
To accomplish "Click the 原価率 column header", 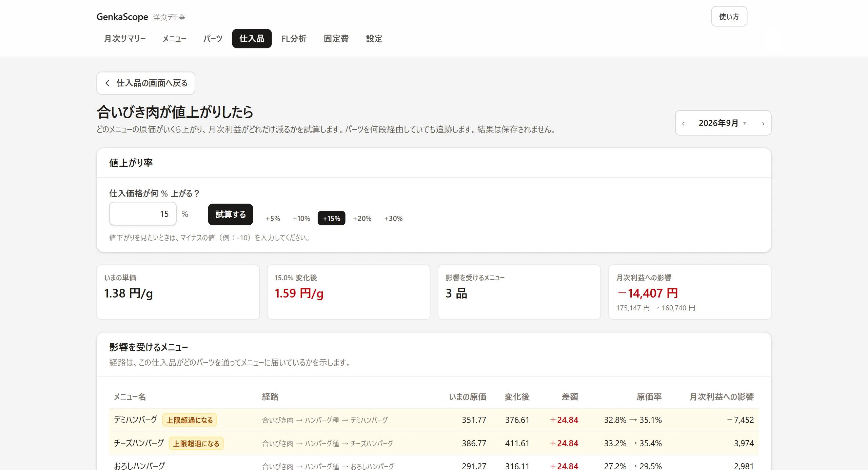I will coord(649,397).
